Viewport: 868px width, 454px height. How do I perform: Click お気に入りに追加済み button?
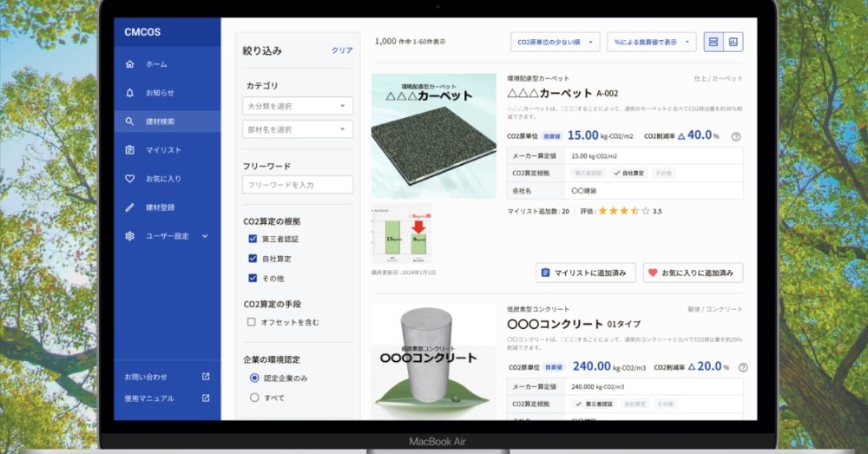[693, 273]
